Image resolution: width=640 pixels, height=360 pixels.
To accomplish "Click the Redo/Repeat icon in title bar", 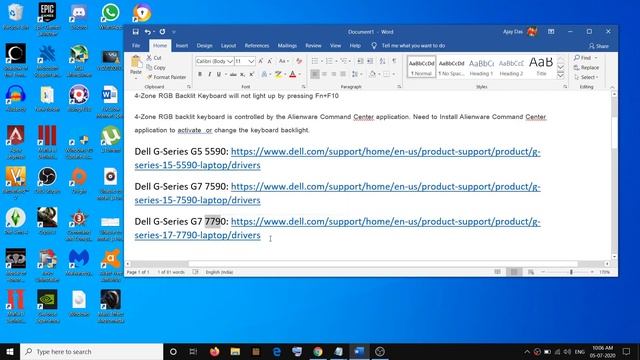I will pyautogui.click(x=162, y=32).
